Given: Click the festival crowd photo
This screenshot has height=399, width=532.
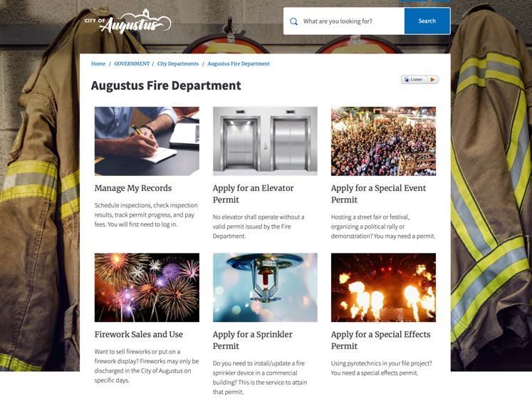Looking at the screenshot, I should [383, 141].
